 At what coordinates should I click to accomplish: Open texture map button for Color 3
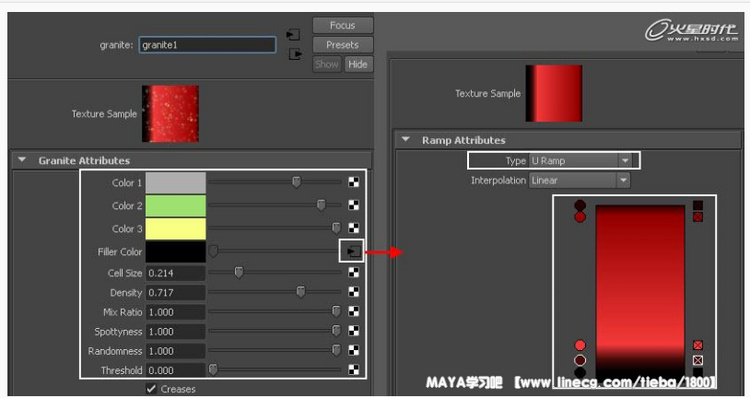tap(353, 228)
